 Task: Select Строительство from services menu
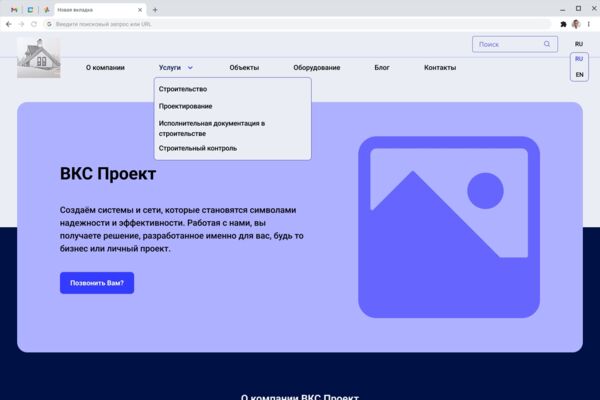click(x=183, y=89)
